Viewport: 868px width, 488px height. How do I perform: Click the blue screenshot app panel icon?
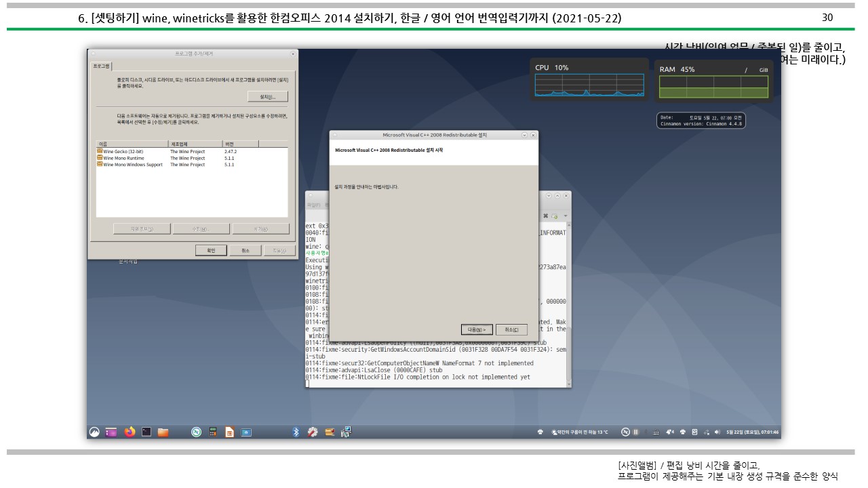click(x=246, y=432)
